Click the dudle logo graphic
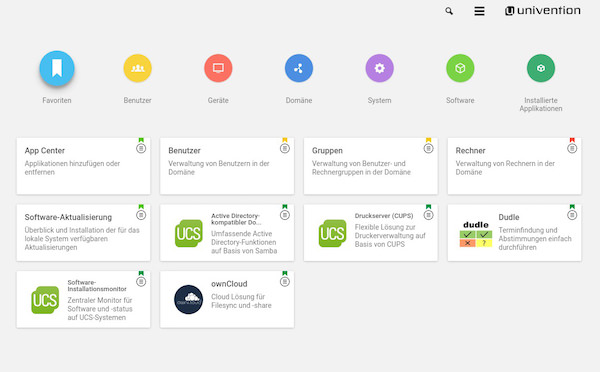Image resolution: width=600 pixels, height=372 pixels. 476,234
